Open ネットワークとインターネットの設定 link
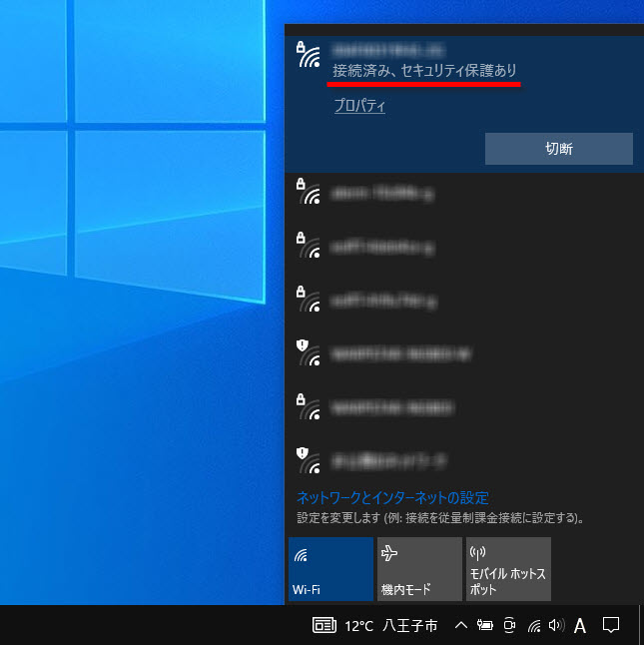Screen dimensions: 644x645 pos(392,497)
